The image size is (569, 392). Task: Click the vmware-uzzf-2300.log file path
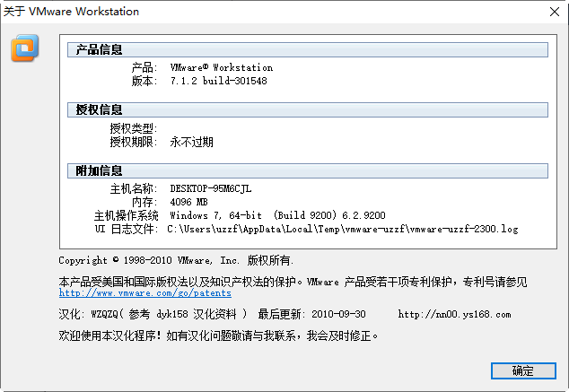point(343,229)
